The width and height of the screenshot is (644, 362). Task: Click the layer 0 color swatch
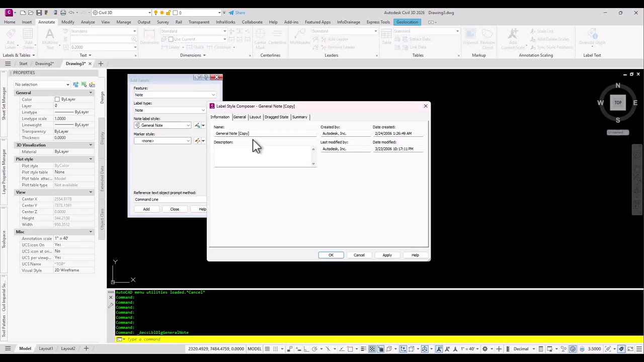pyautogui.click(x=174, y=13)
